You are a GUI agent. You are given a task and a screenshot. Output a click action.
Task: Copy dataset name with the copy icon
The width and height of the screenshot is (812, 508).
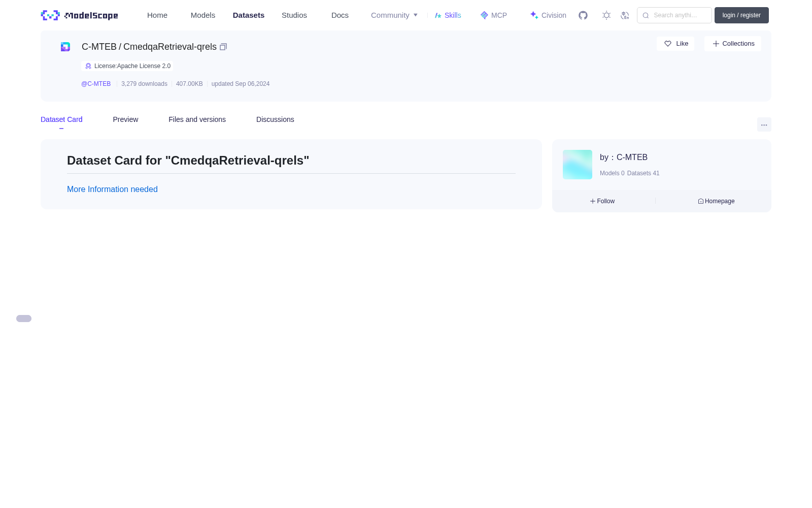click(223, 47)
